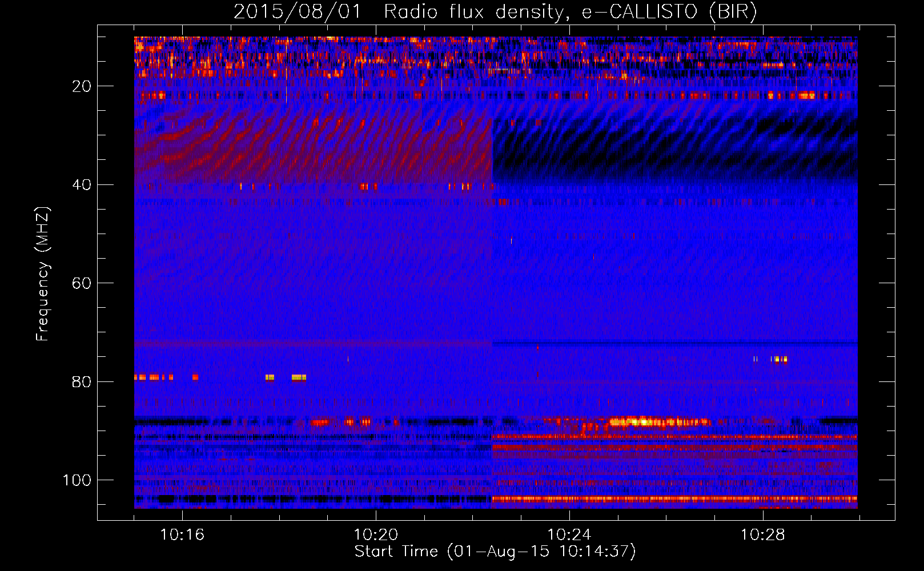This screenshot has height=571, width=924.
Task: Click the 40 frequency tick label
Action: click(82, 185)
